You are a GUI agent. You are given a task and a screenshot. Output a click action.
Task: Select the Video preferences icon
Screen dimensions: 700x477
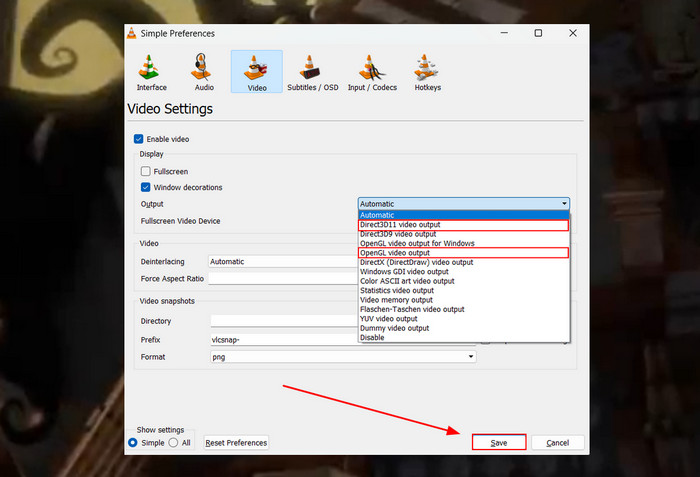click(257, 72)
